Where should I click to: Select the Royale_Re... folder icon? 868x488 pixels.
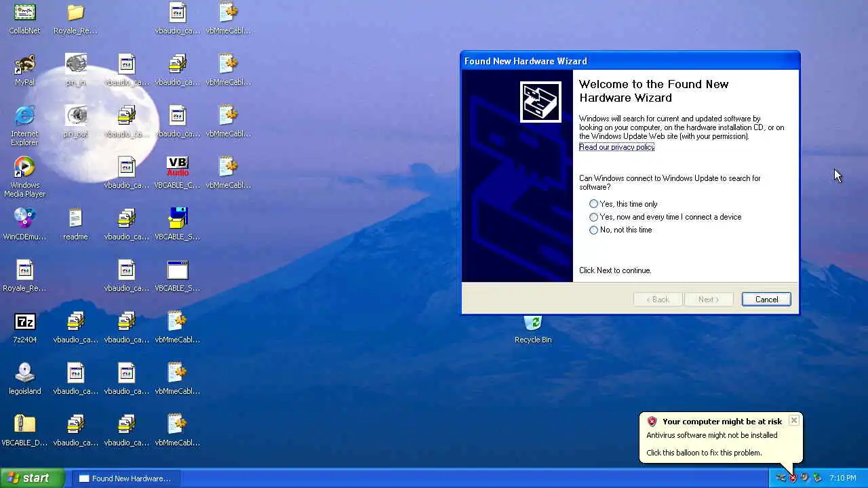pos(75,18)
